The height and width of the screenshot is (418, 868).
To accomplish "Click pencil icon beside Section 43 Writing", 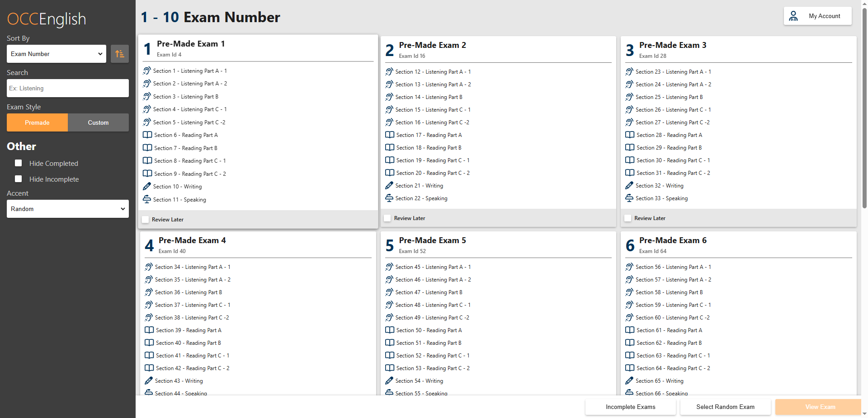I will (x=149, y=380).
